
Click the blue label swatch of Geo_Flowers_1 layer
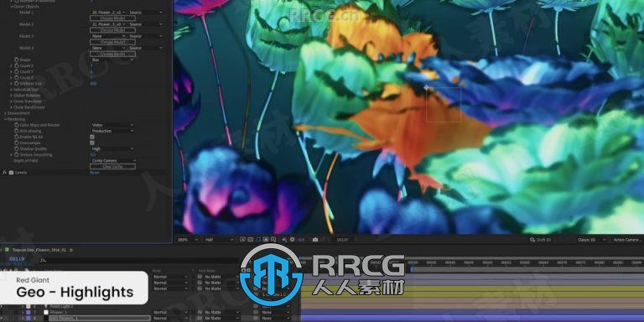point(28,319)
